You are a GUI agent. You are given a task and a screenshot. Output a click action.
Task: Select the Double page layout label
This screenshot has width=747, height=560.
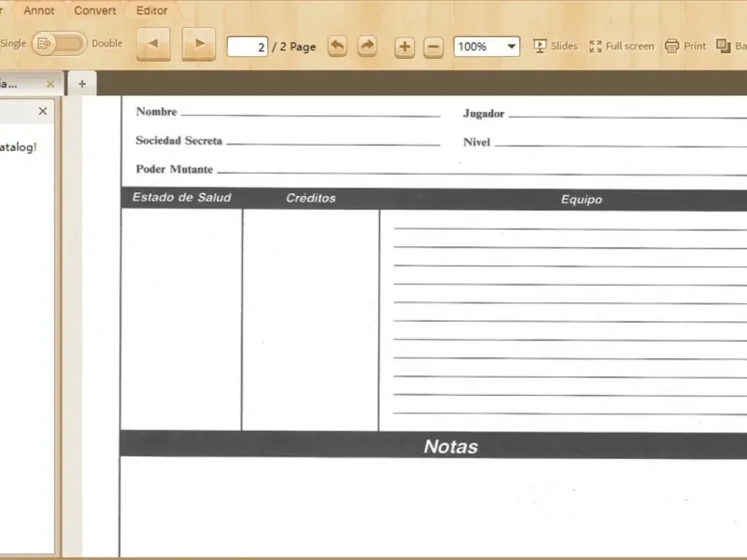(x=106, y=43)
